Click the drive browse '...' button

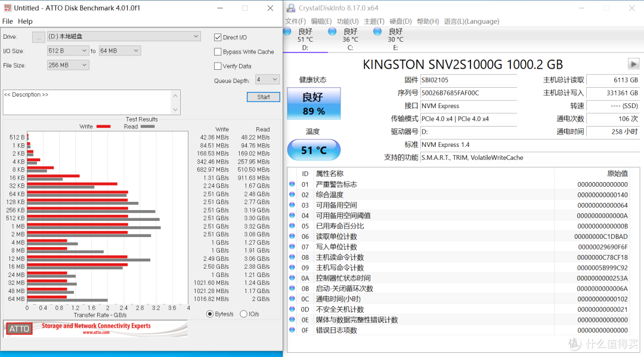tap(38, 37)
